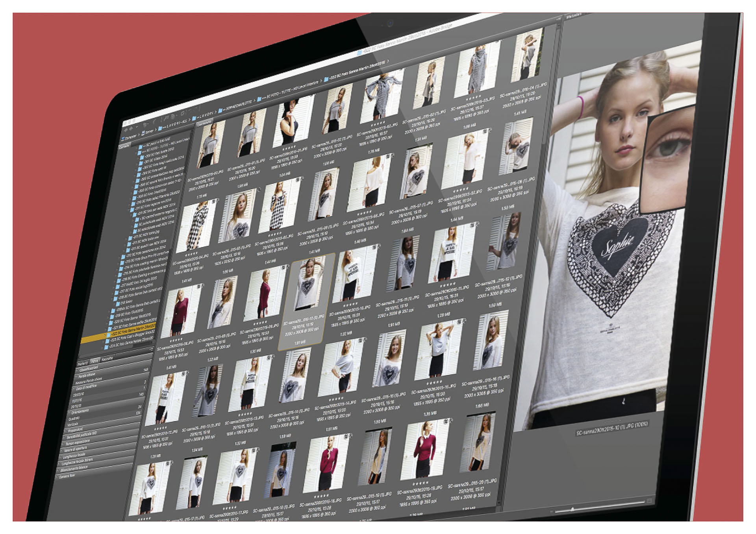
Task: Open the Preferiti tab
Action: coord(83,364)
